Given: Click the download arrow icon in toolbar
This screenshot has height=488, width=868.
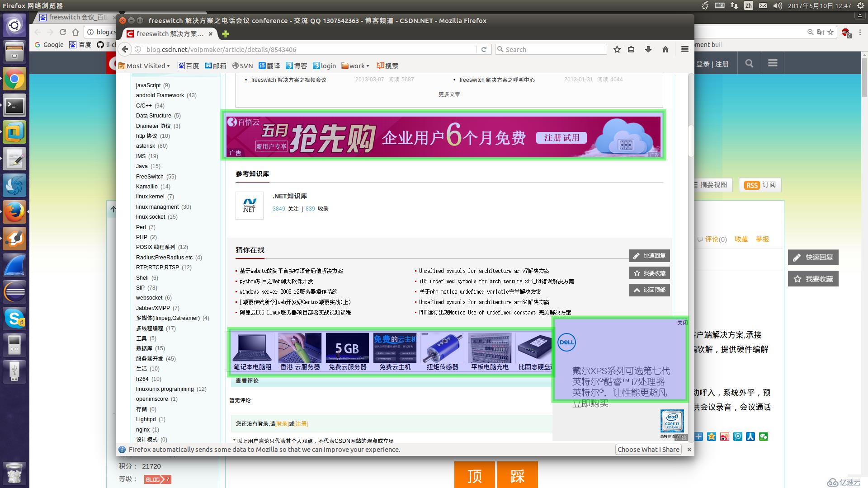Looking at the screenshot, I should (x=650, y=49).
